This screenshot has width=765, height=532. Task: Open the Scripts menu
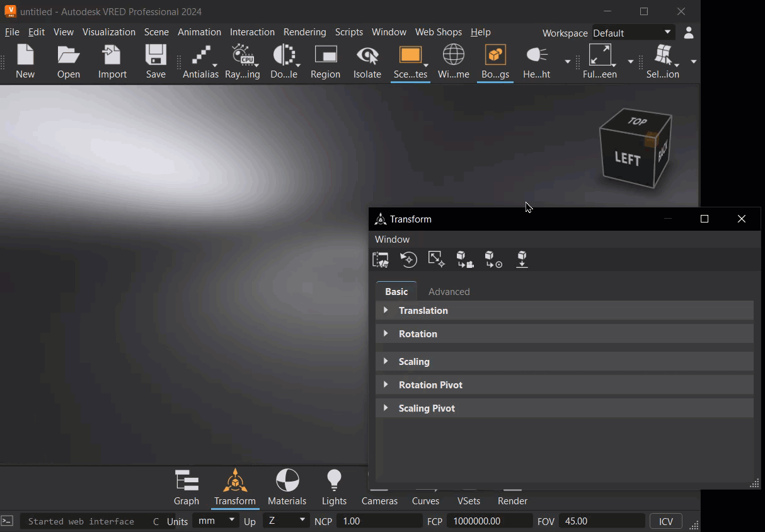pyautogui.click(x=348, y=32)
